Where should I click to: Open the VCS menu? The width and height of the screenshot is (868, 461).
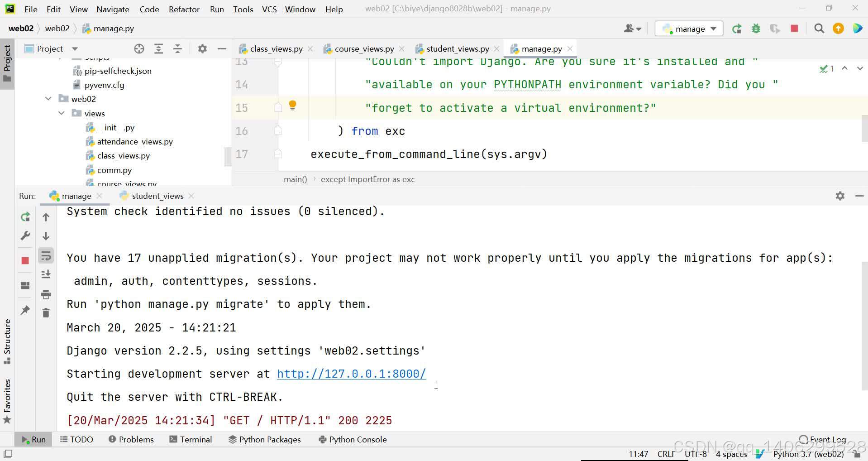(x=269, y=9)
